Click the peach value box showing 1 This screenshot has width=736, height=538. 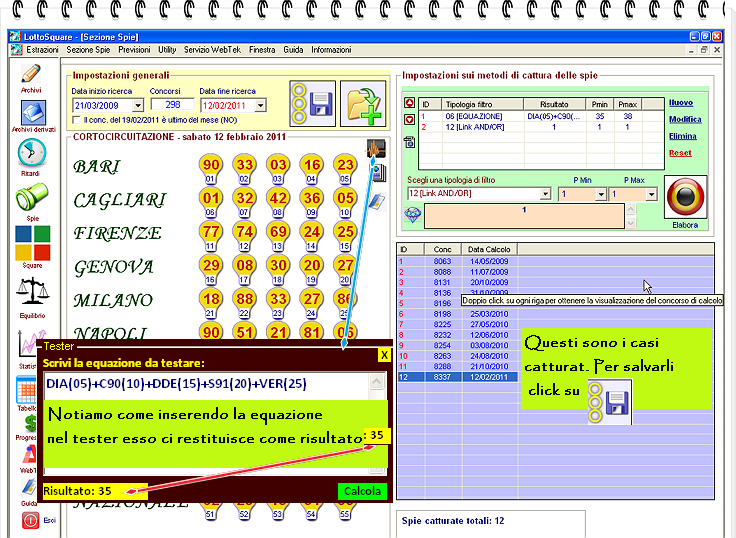coord(524,216)
